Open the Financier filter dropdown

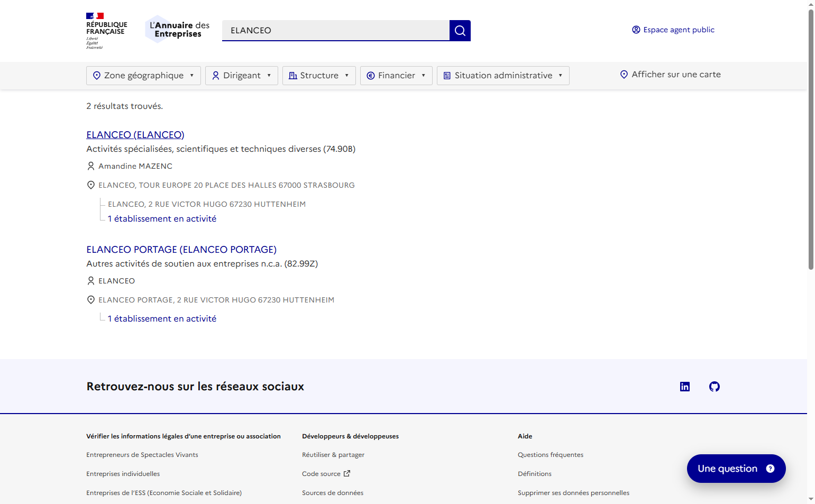(396, 76)
